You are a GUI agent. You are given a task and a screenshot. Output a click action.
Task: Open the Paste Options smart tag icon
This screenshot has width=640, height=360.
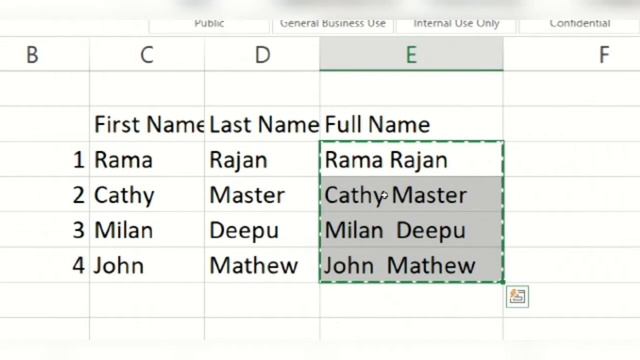[x=517, y=296]
